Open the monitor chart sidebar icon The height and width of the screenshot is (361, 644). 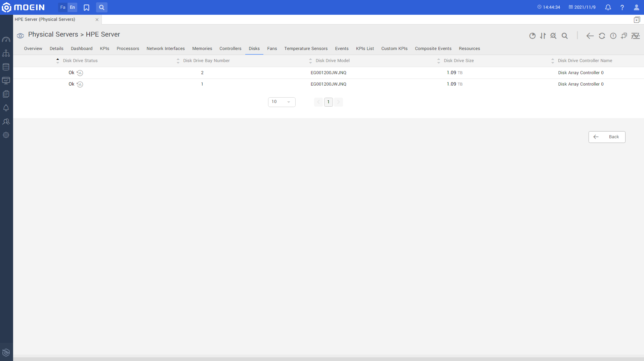click(x=6, y=81)
